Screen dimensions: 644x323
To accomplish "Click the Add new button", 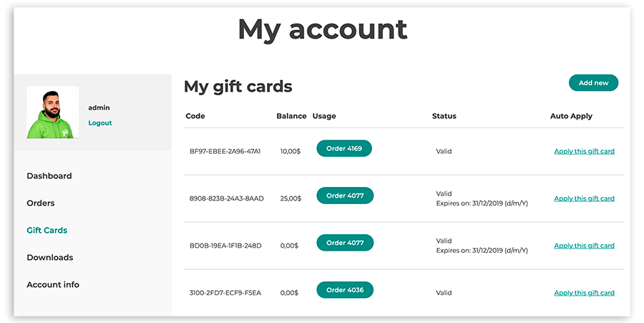I will 593,82.
